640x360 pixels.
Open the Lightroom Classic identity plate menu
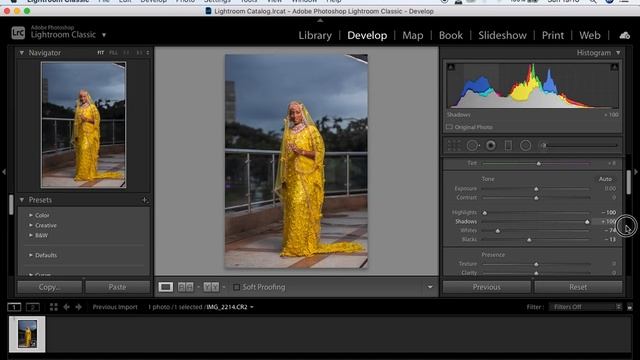coord(104,35)
